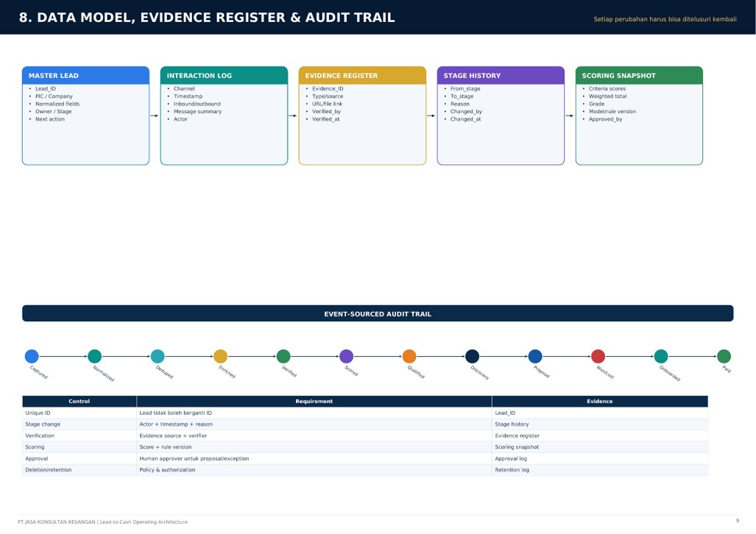Click 'Grade' in Scoring Snapshot card
Screen dimensions: 756x534
(596, 104)
